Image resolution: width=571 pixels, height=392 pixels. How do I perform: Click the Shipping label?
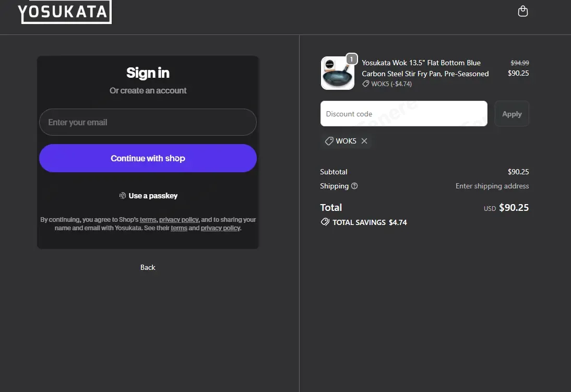coord(334,186)
